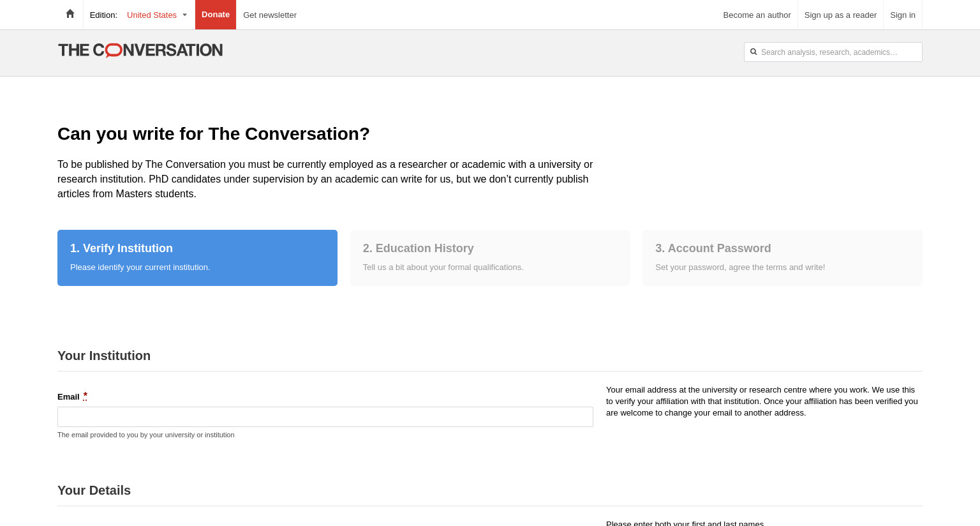Viewport: 980px width, 526px height.
Task: Click the search magnifier icon
Action: 754,52
